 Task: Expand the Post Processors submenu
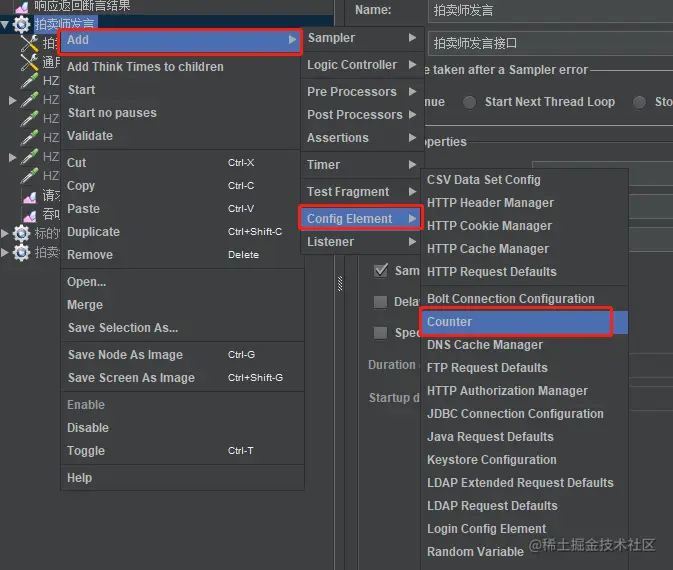pos(362,115)
